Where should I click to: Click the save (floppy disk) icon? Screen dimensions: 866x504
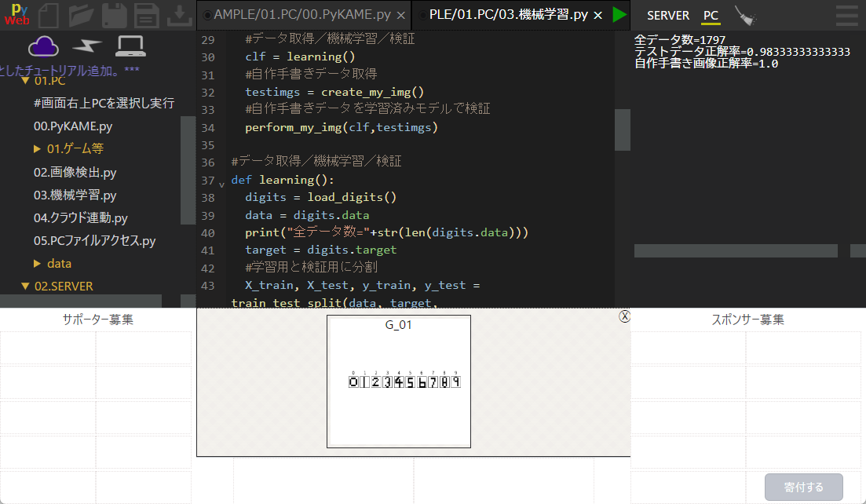point(112,14)
